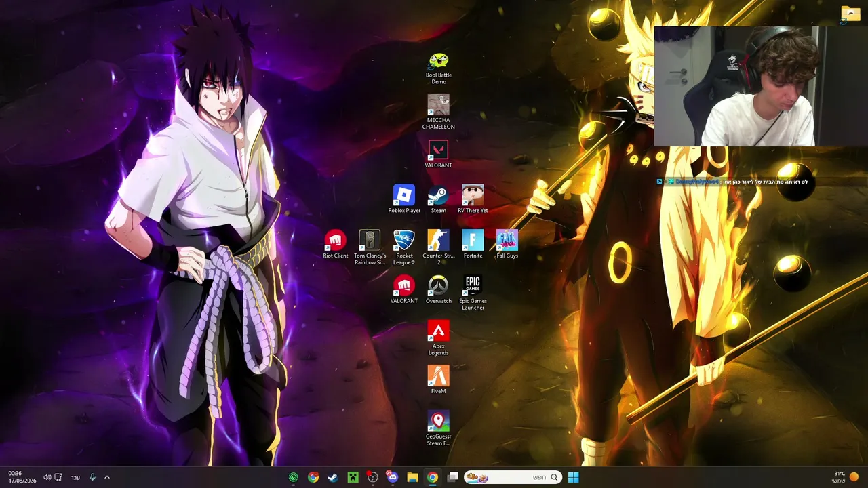Open the GeoGuessr Steam Edition shortcut
Image resolution: width=868 pixels, height=488 pixels.
439,429
